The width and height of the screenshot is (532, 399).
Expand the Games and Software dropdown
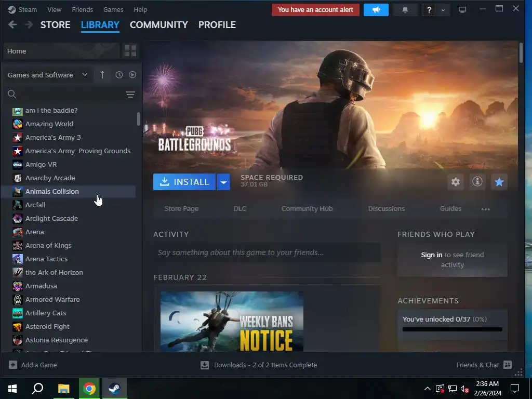[x=48, y=75]
